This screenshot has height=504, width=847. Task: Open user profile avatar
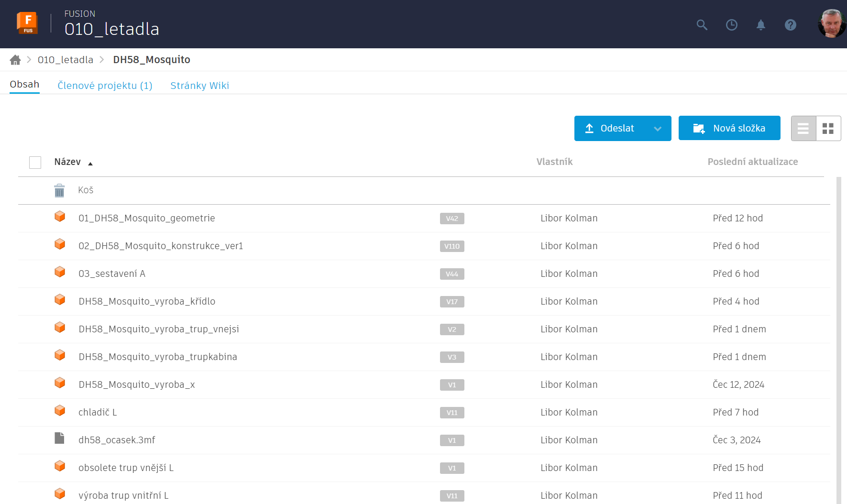tap(831, 24)
